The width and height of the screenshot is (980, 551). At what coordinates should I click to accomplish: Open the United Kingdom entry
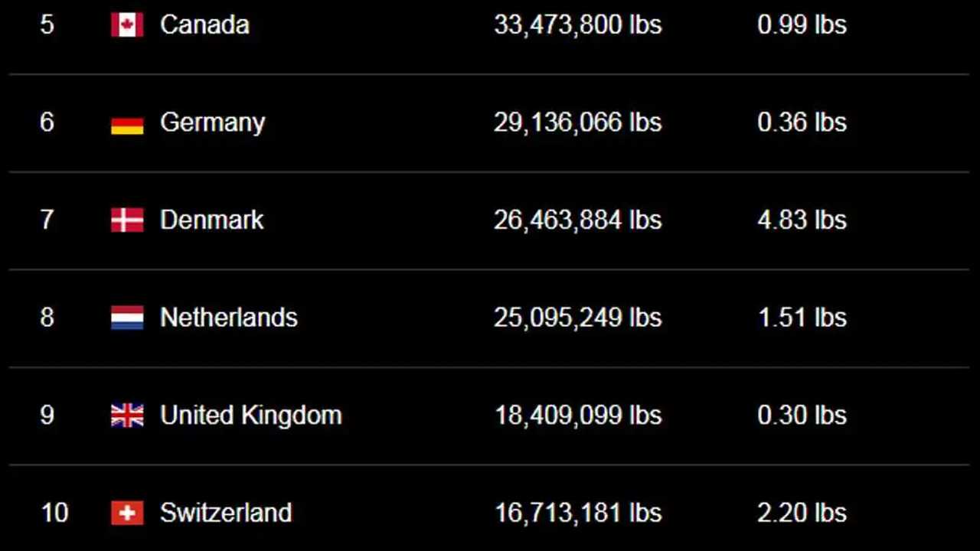pos(250,416)
